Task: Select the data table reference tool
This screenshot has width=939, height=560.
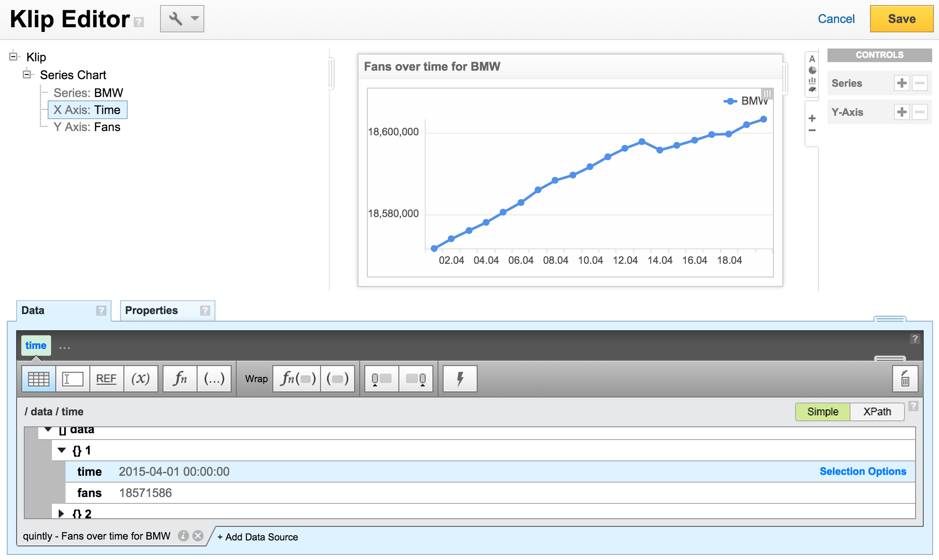Action: click(38, 379)
